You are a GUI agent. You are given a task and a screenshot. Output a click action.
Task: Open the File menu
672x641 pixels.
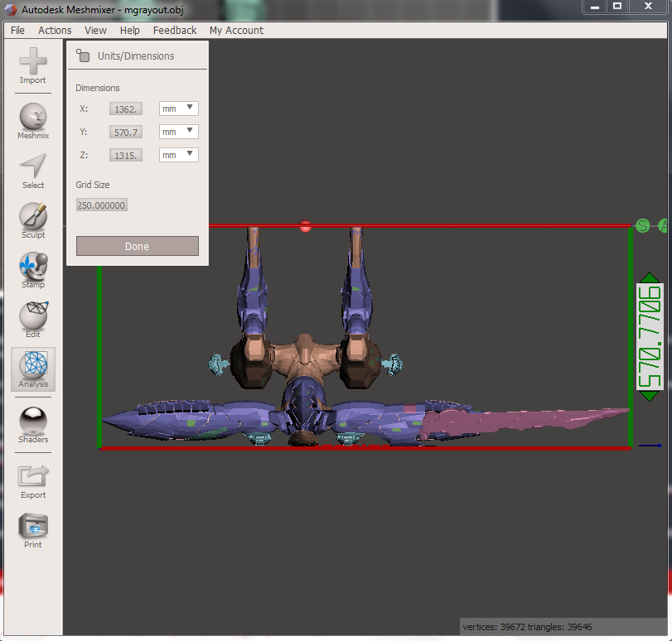17,31
